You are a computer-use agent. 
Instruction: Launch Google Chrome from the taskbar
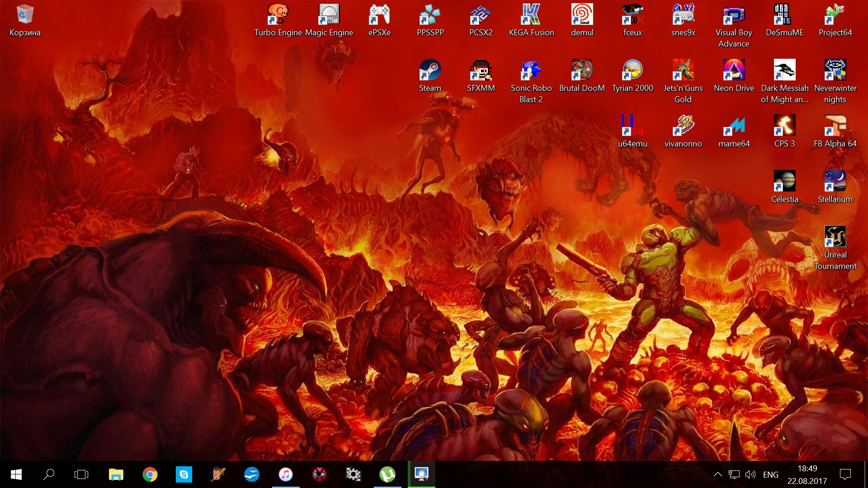[150, 474]
